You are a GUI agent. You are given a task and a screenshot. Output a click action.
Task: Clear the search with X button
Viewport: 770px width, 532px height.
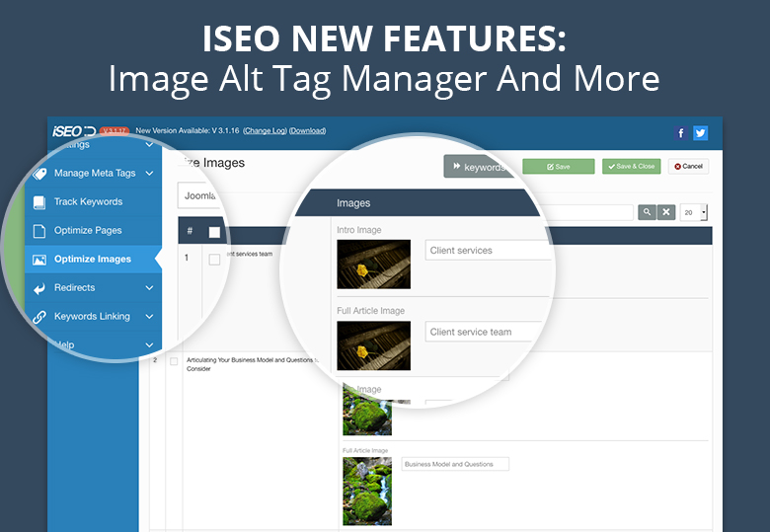666,212
